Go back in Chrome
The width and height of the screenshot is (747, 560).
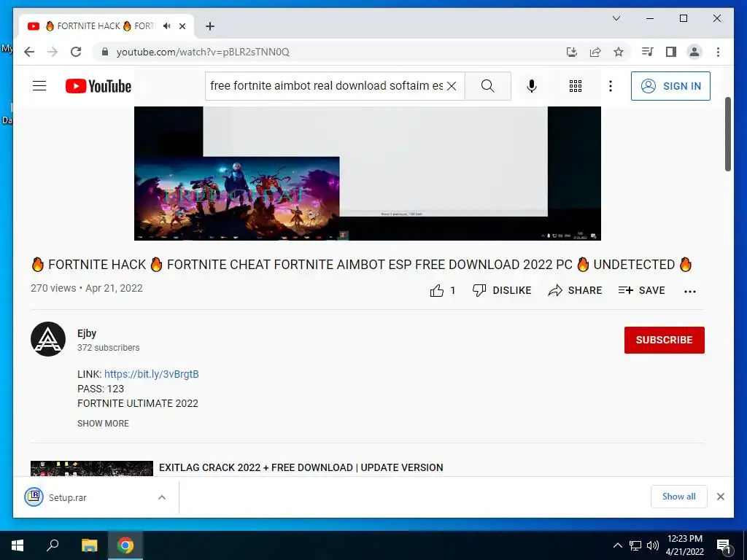click(29, 52)
